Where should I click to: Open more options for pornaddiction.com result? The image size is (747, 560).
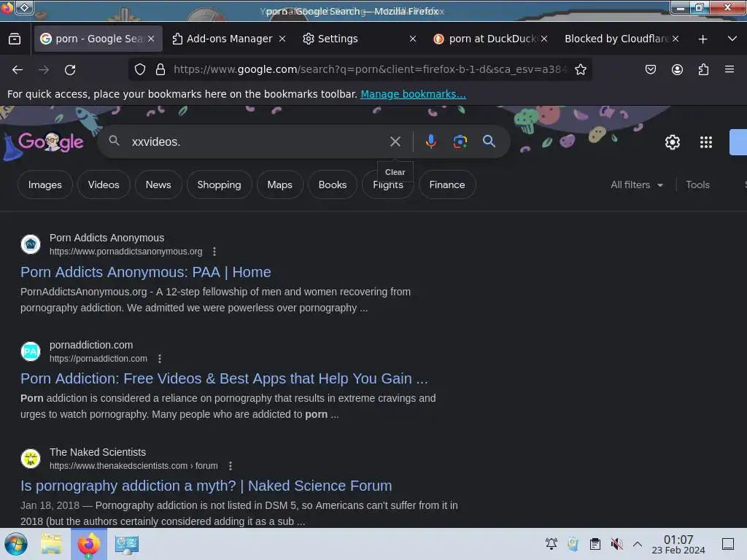coord(160,359)
